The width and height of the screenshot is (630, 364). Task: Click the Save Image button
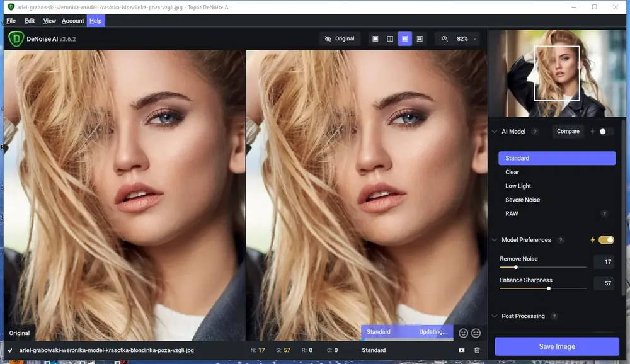tap(557, 346)
